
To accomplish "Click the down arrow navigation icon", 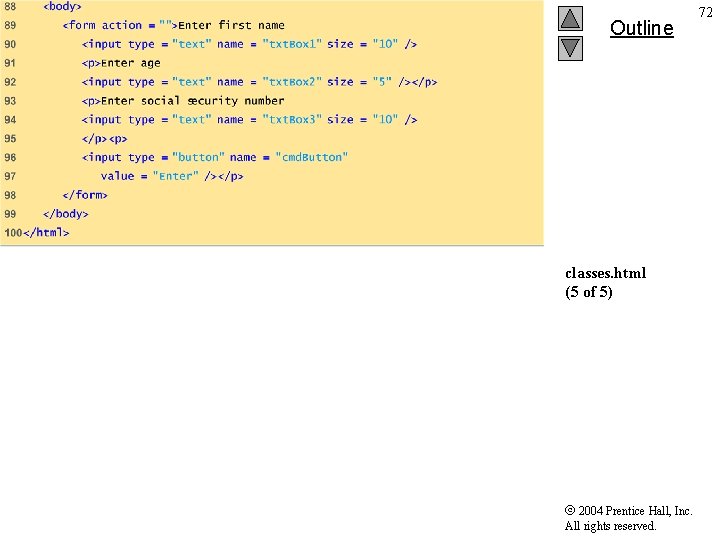I will (570, 49).
